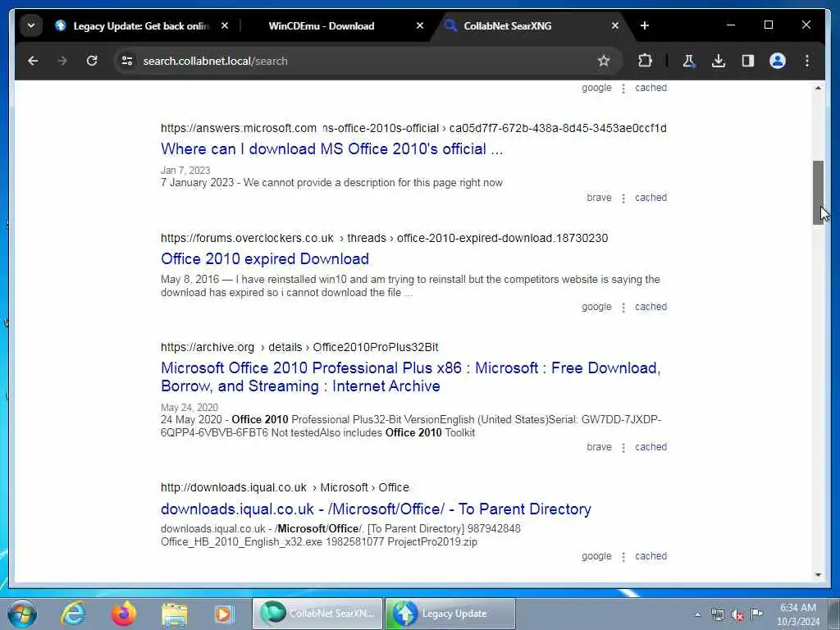Viewport: 840px width, 630px height.
Task: Open the muted volume tray icon
Action: coord(737,615)
